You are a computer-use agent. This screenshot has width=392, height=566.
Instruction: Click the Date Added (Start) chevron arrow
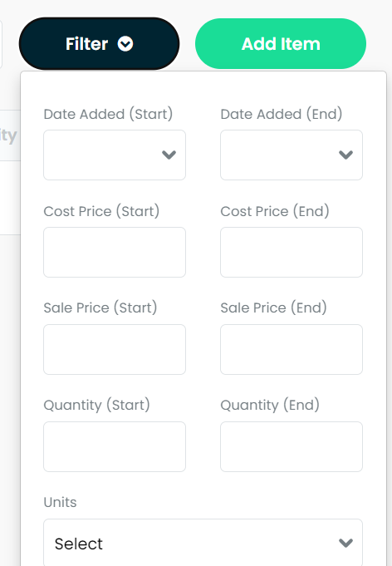pos(169,155)
